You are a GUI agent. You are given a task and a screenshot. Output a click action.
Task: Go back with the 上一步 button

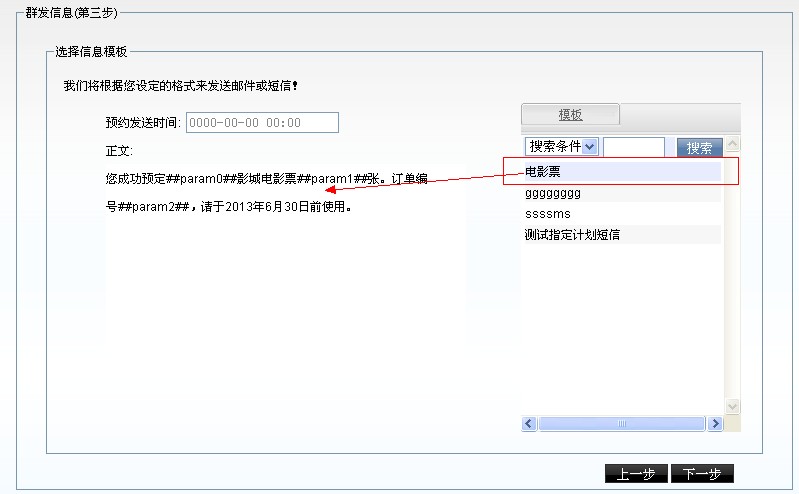pos(636,474)
